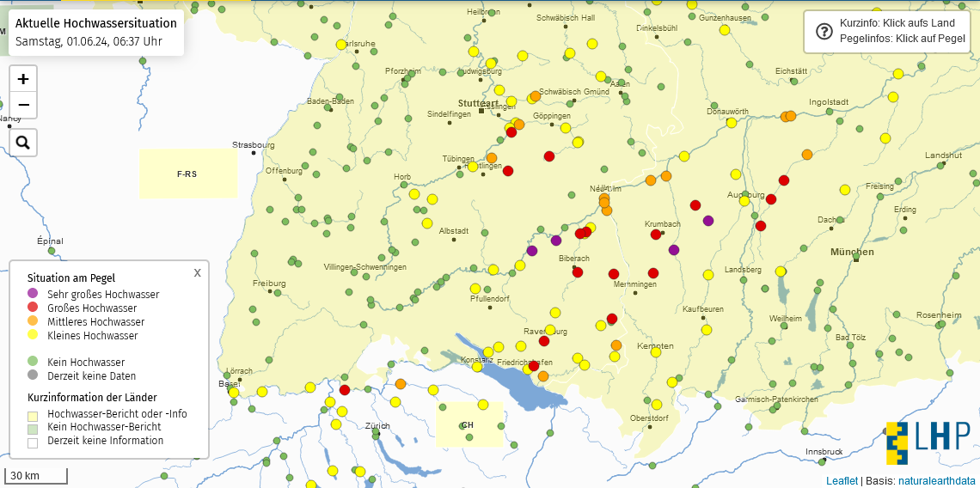This screenshot has width=980, height=488.
Task: Click orange gauge marker above Tübingen
Action: (492, 158)
